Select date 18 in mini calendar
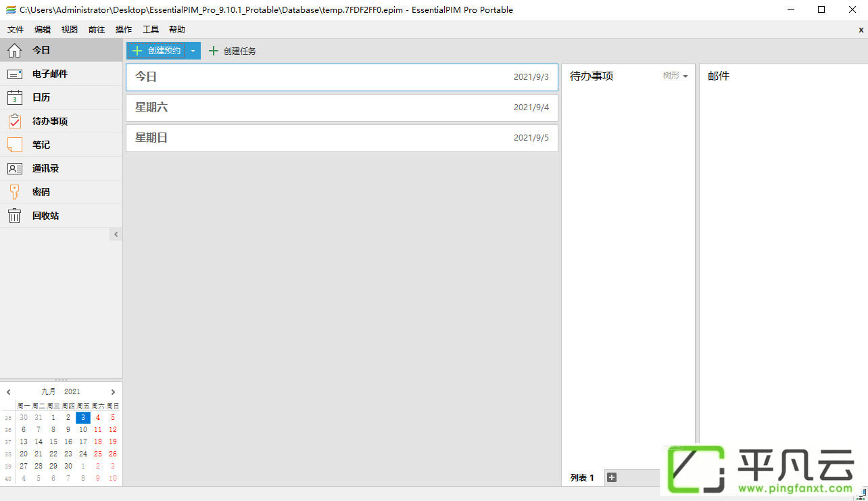Image resolution: width=868 pixels, height=501 pixels. point(98,442)
